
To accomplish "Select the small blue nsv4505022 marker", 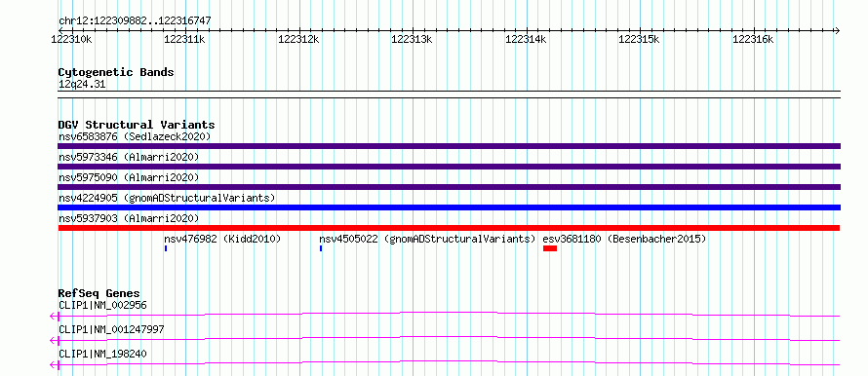I will click(321, 248).
